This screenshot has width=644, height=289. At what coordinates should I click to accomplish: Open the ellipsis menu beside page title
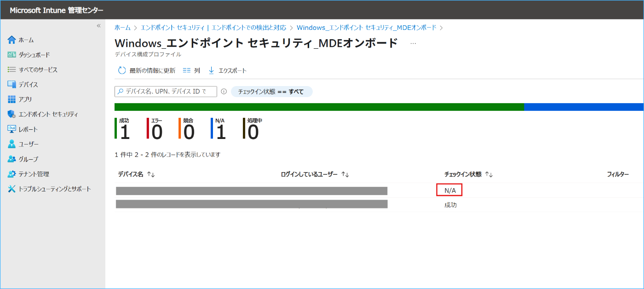413,43
